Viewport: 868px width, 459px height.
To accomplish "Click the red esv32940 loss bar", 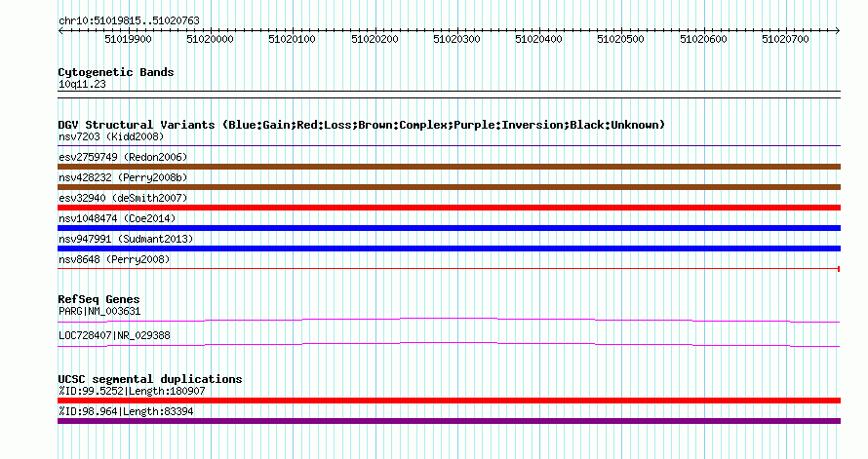I will (449, 208).
